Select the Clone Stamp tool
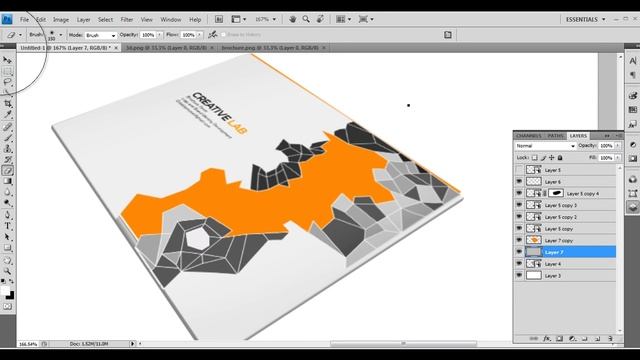 7,149
